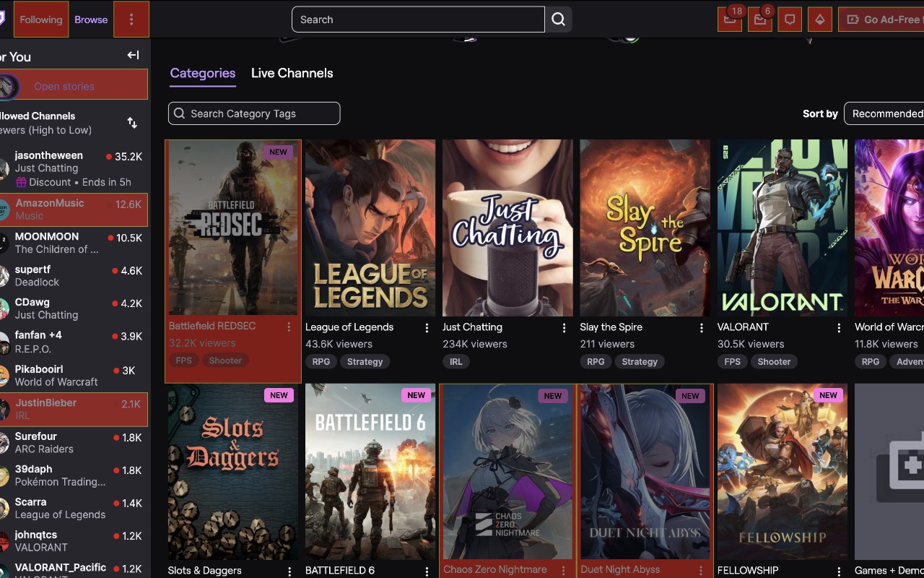Open MOONMOON channel in sidebar

[x=74, y=243]
